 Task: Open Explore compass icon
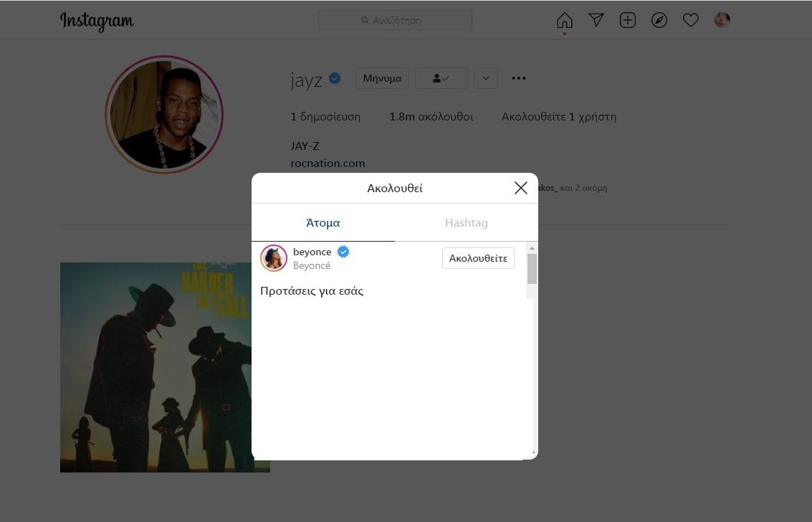click(x=659, y=20)
